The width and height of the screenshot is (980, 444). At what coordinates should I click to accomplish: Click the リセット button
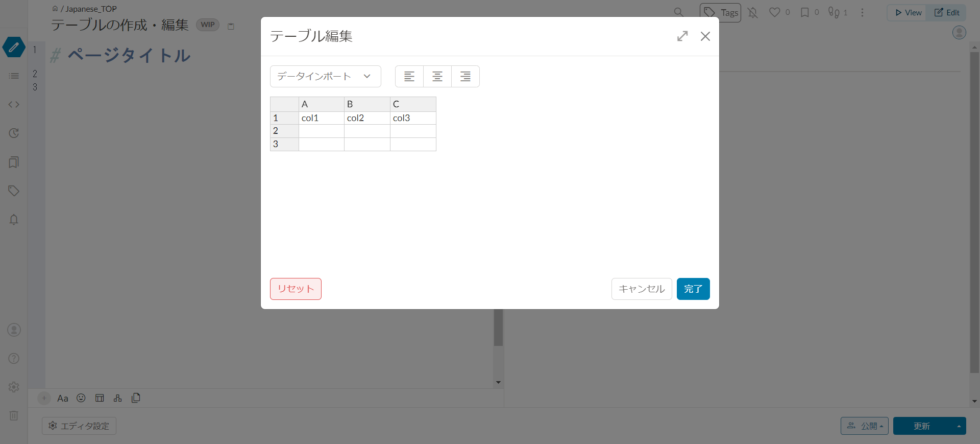[x=296, y=289]
